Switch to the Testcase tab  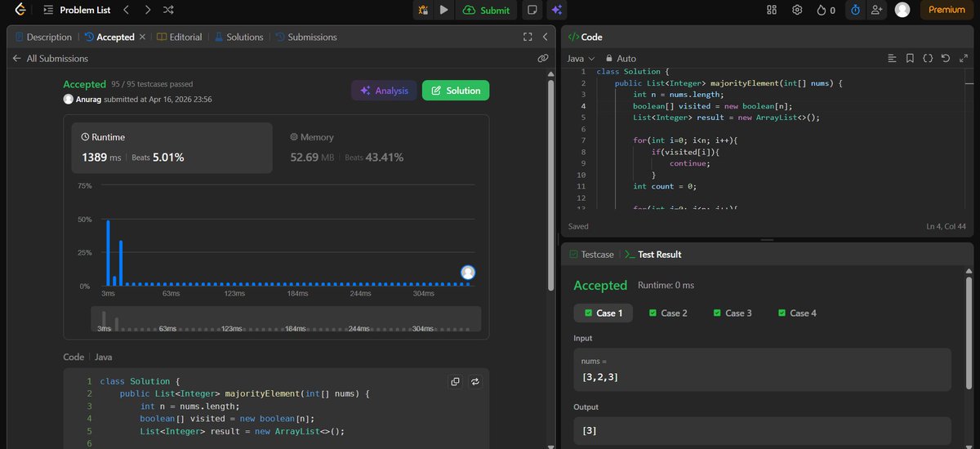click(591, 255)
